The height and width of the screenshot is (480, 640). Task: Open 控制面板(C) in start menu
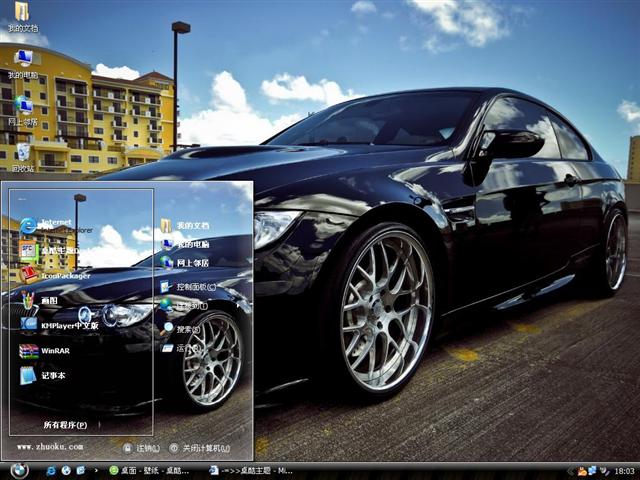tap(188, 286)
